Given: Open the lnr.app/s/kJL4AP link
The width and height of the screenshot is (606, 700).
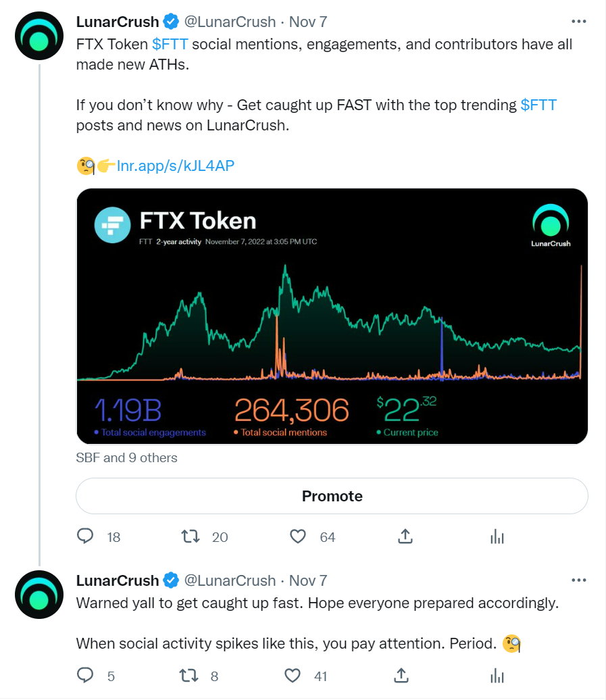Looking at the screenshot, I should 176,166.
